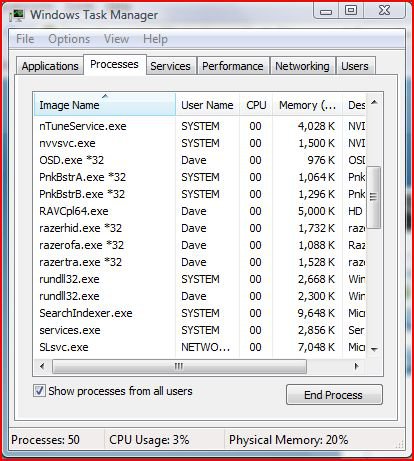Select the razerhid.exe *32 process

pos(200,228)
